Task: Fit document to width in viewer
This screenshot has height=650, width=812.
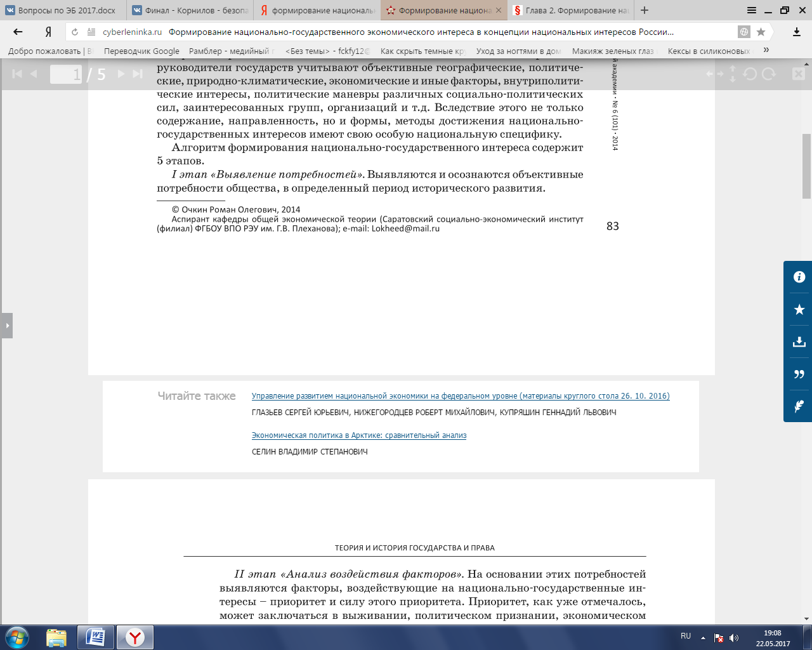Action: 715,74
